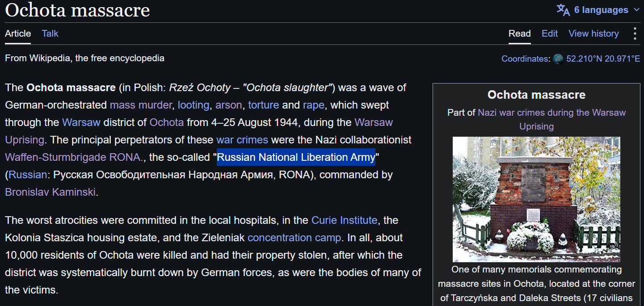Screen dimensions: 644x306
Task: Click the mass murder link
Action: click(x=141, y=105)
